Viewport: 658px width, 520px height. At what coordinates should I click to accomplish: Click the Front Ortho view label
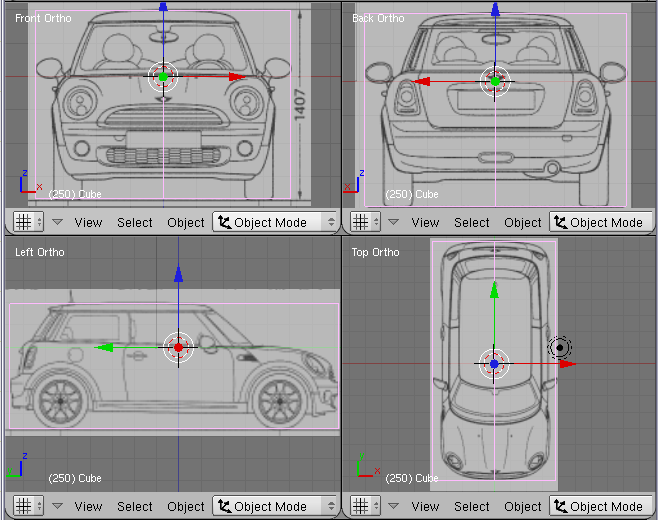(43, 18)
